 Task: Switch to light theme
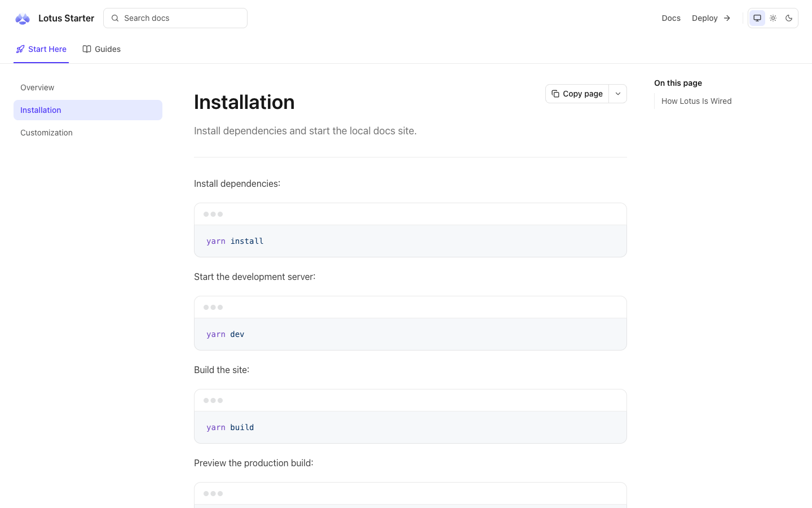point(773,18)
